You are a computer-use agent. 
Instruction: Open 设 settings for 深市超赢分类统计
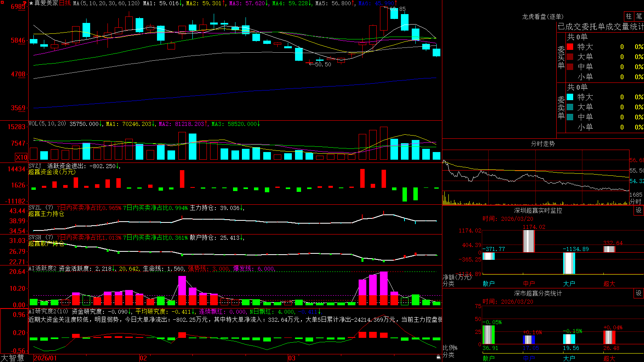[639, 293]
